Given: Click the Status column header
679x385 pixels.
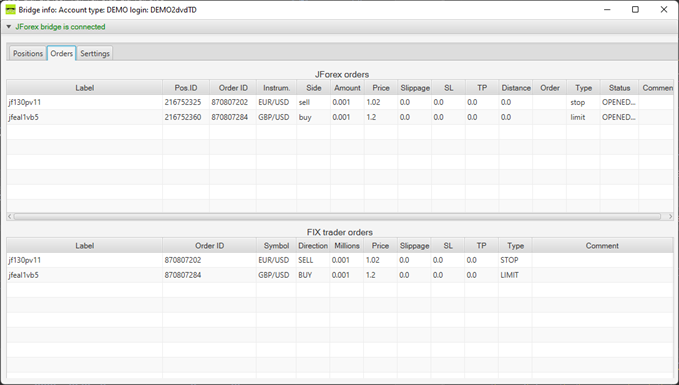Looking at the screenshot, I should pos(619,88).
